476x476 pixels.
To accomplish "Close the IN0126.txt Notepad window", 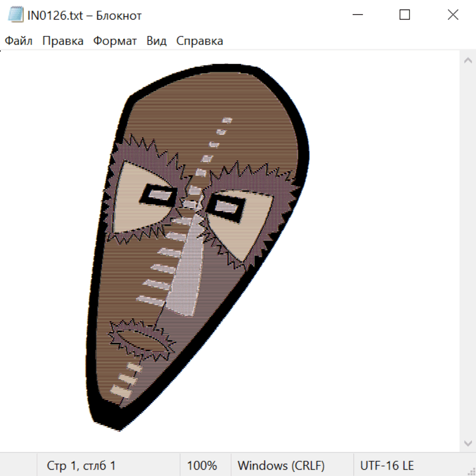I will (453, 15).
